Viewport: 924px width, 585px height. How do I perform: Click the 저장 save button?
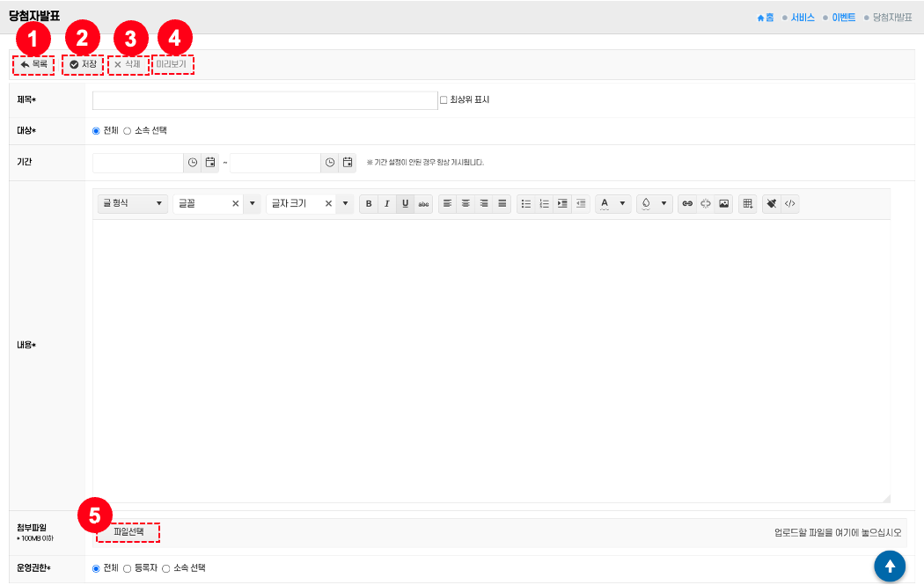83,64
